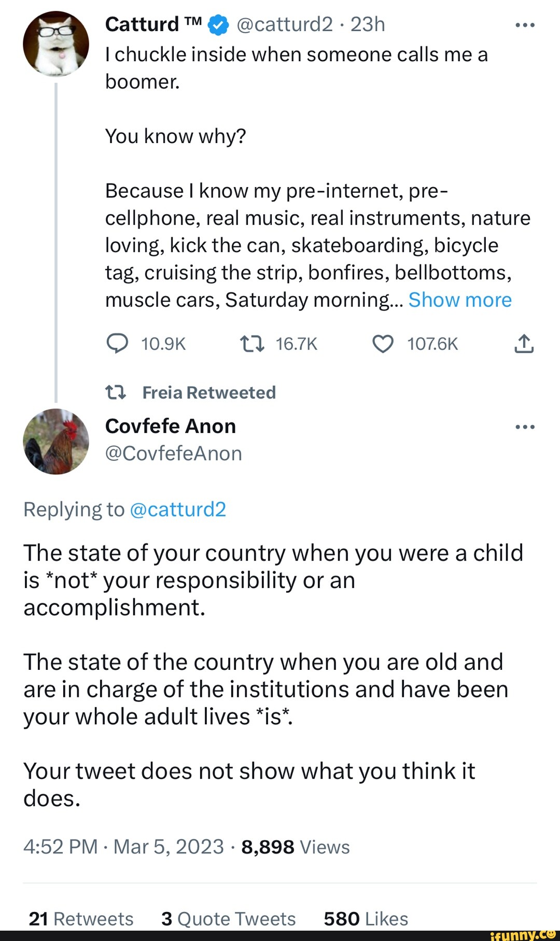Click the blue verified badge beside Catturd

(x=218, y=25)
